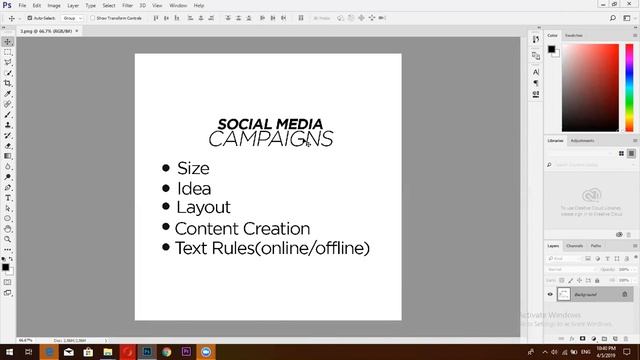The image size is (640, 360).
Task: Select the Zoom tool
Action: (8, 240)
